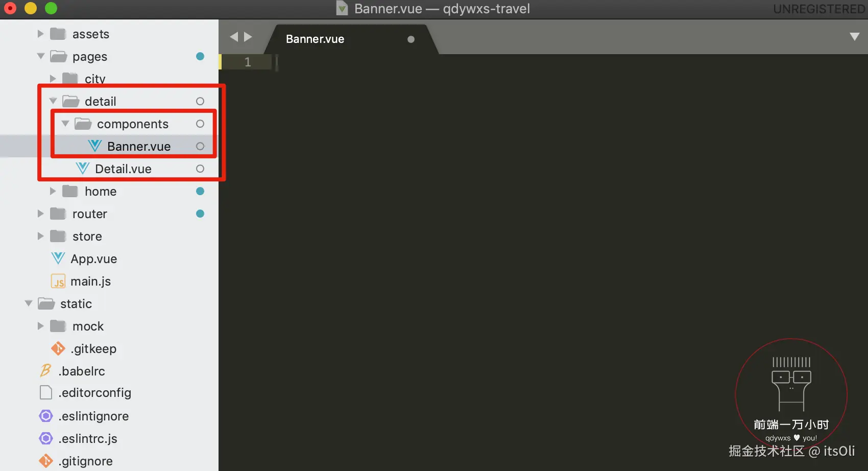The width and height of the screenshot is (868, 471).
Task: Click the assets folder icon
Action: (58, 34)
